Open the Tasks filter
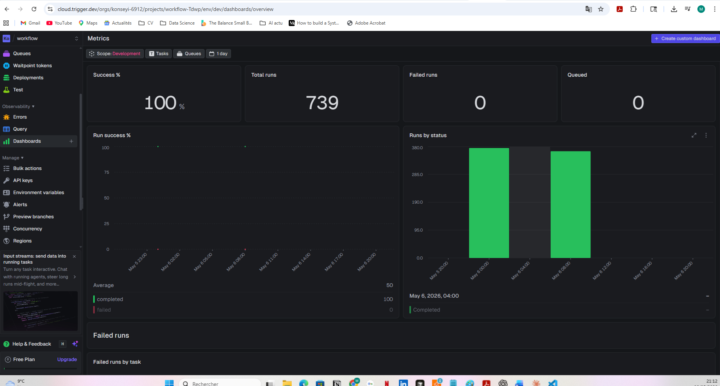Screen dimensions: 720x386 pyautogui.click(x=158, y=54)
